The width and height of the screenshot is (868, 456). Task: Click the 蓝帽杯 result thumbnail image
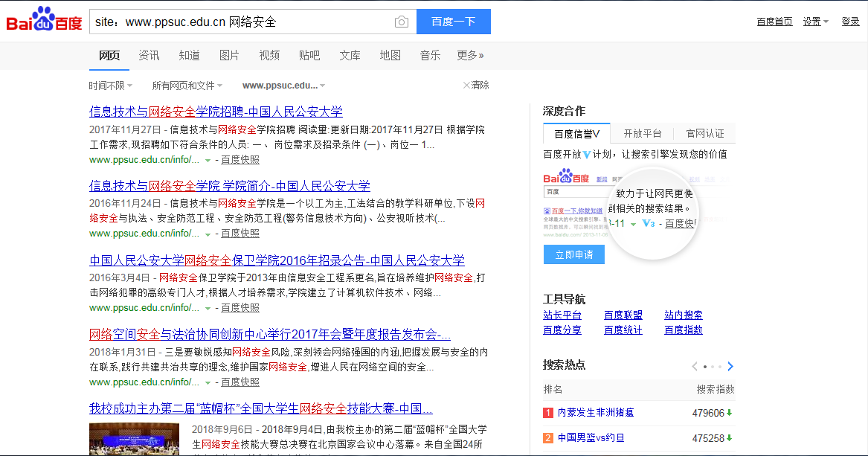pyautogui.click(x=134, y=439)
